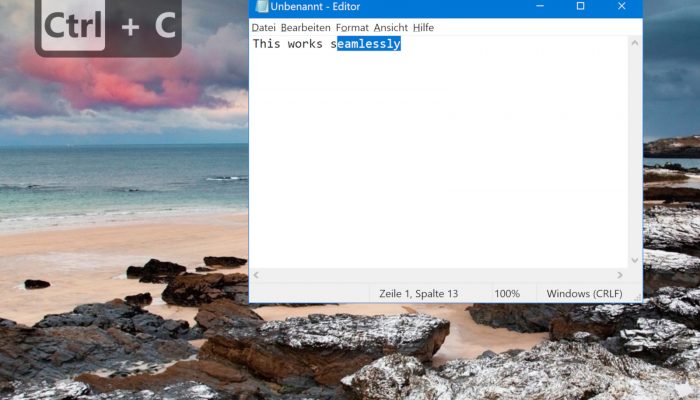Click the horizontal scrollbar left arrow
Image resolution: width=700 pixels, height=400 pixels.
coord(256,275)
